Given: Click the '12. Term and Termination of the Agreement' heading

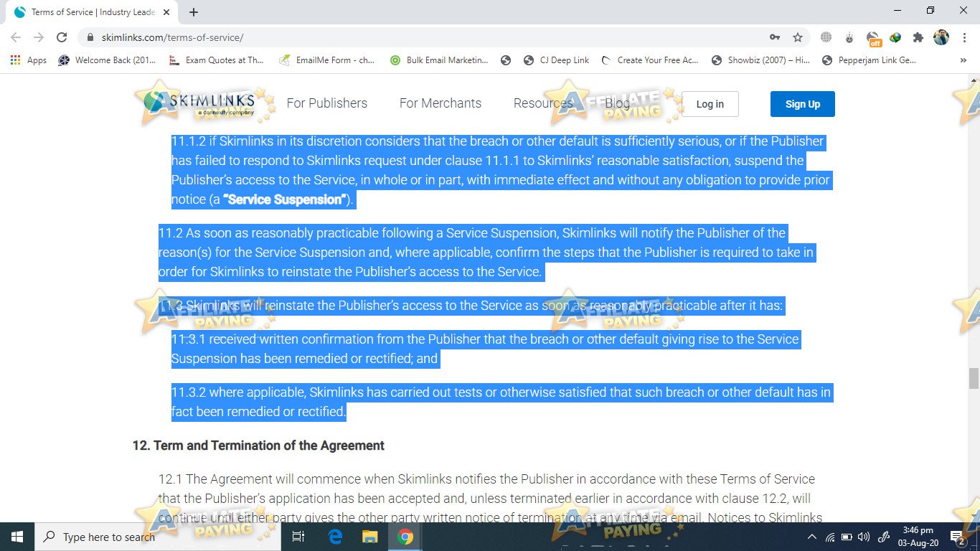Looking at the screenshot, I should click(258, 446).
